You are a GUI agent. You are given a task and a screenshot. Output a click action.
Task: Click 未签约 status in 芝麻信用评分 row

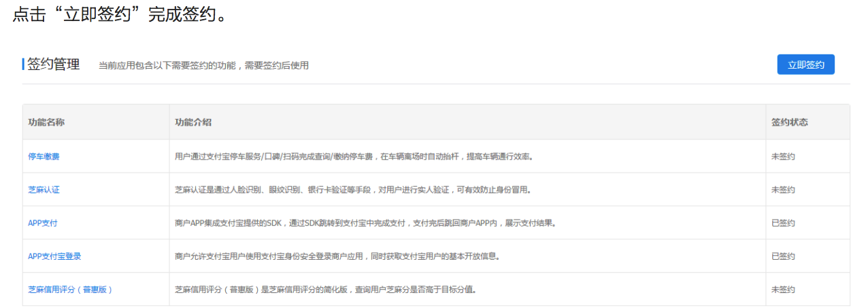point(783,290)
